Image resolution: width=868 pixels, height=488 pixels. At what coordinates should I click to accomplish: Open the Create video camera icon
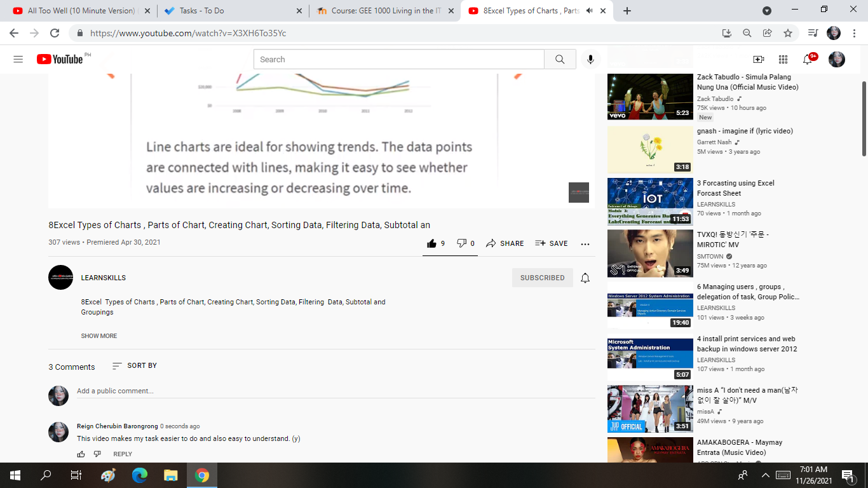tap(758, 59)
